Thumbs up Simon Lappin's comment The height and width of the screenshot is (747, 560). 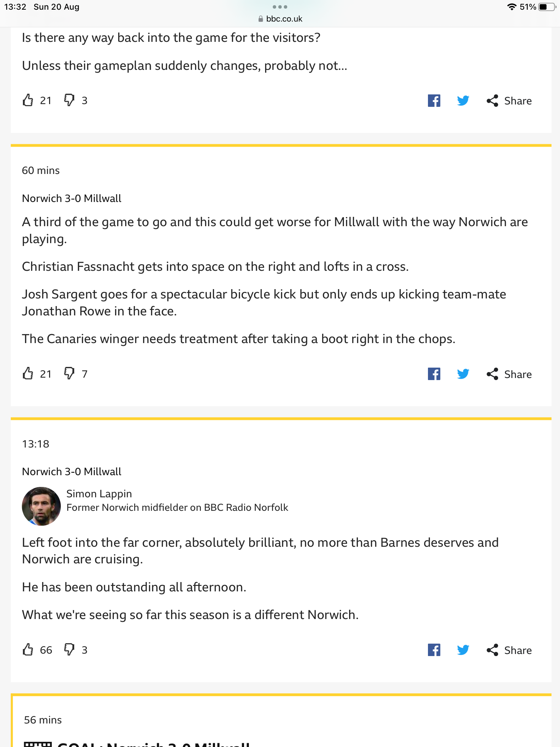pyautogui.click(x=28, y=649)
